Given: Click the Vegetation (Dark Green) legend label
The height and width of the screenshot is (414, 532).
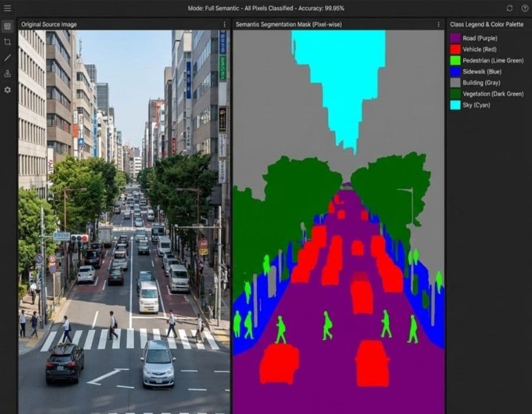Looking at the screenshot, I should point(492,94).
